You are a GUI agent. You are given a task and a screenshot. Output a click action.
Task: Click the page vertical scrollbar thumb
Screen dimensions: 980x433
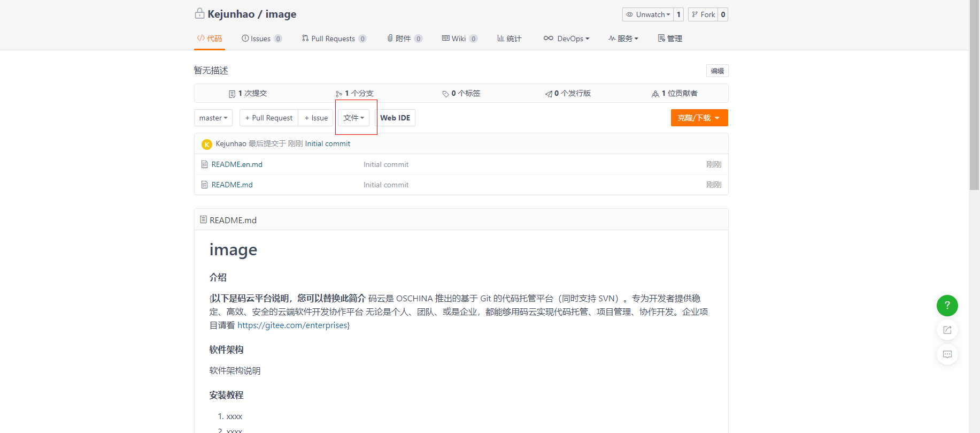tap(974, 95)
